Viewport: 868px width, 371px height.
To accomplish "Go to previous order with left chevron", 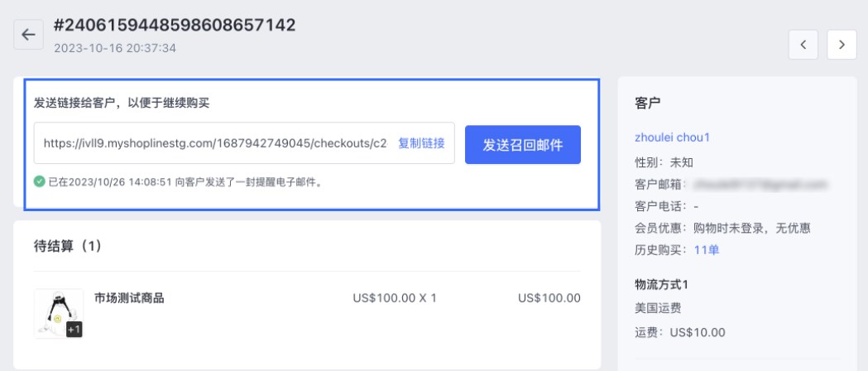I will (803, 45).
